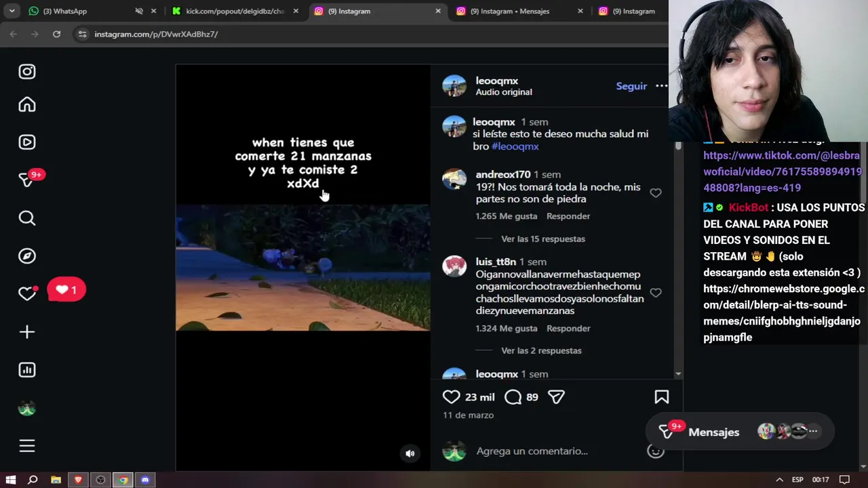Open direct messages sidebar icon with 9+ badge
The width and height of the screenshot is (868, 488).
(x=27, y=180)
